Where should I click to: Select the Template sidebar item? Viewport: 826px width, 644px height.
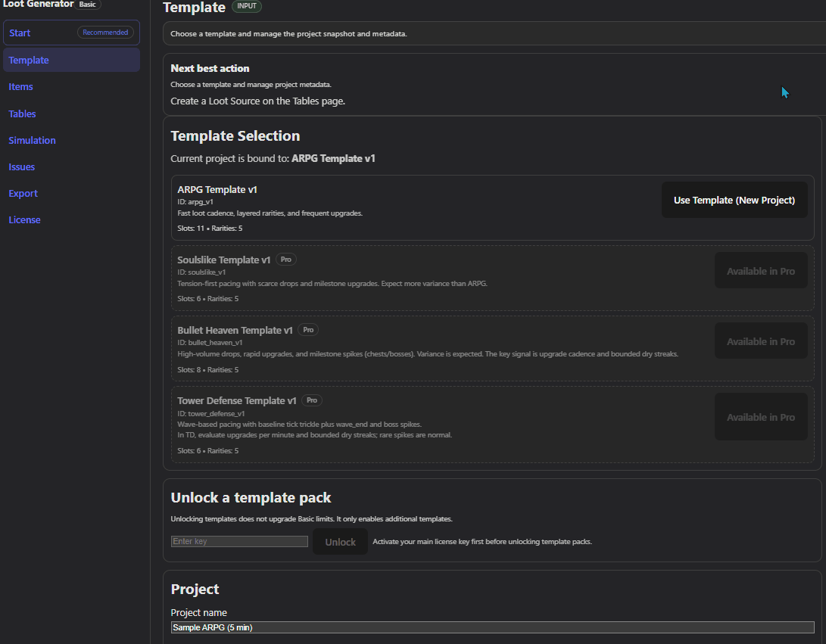29,61
